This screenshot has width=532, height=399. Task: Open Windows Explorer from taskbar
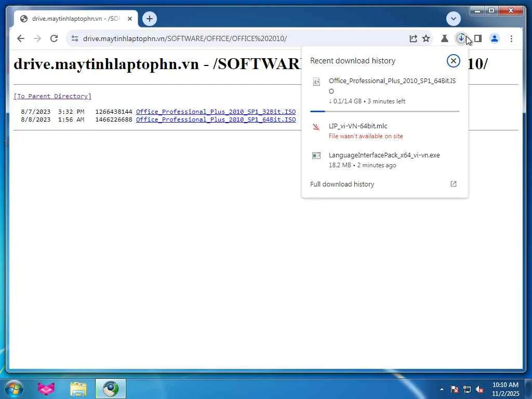78,389
